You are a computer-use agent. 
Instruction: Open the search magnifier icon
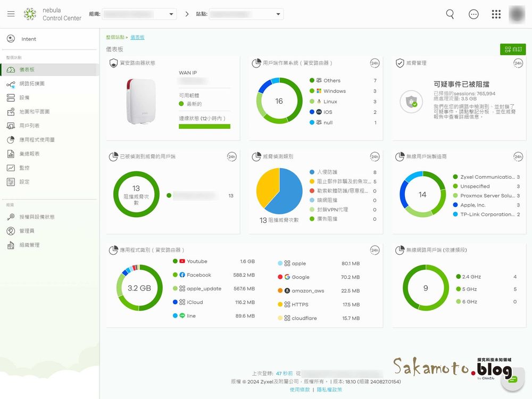tap(450, 14)
